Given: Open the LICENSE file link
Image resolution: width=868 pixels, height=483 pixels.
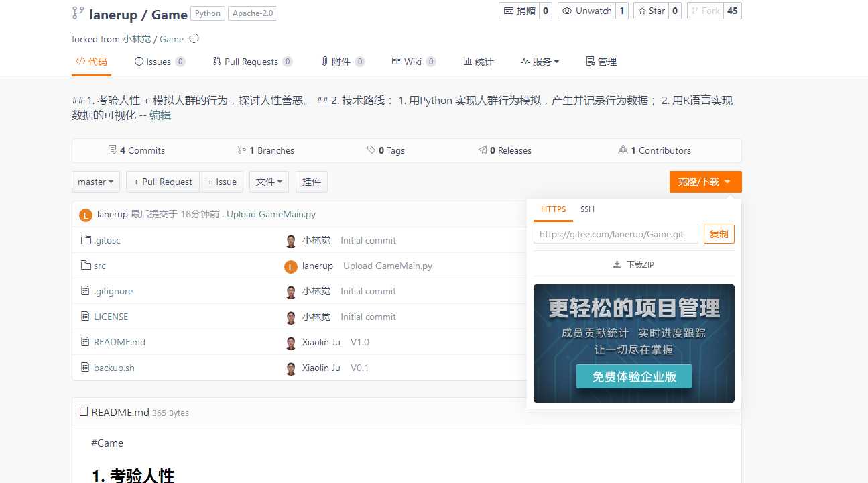Looking at the screenshot, I should coord(111,317).
